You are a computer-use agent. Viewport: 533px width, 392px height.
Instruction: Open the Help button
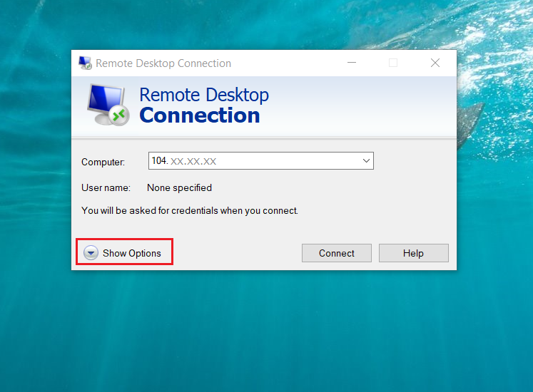click(x=414, y=253)
